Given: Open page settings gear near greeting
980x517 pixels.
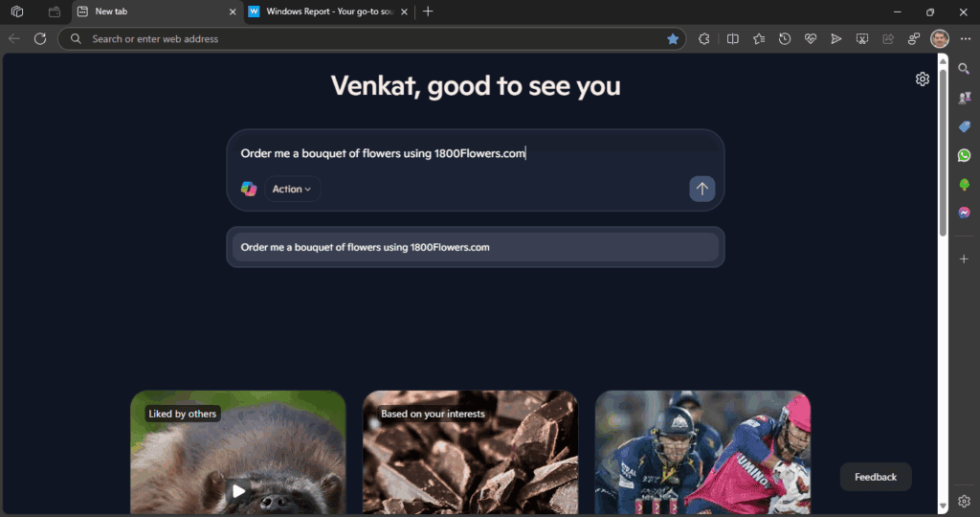Looking at the screenshot, I should (x=922, y=79).
